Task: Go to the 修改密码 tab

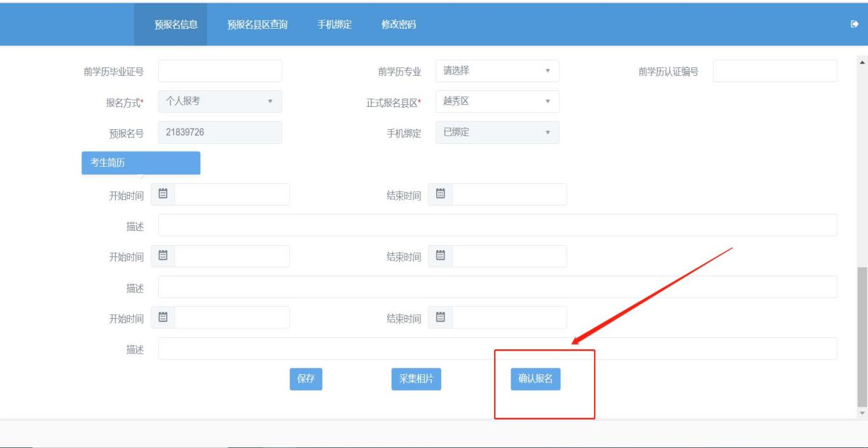Action: pyautogui.click(x=399, y=25)
